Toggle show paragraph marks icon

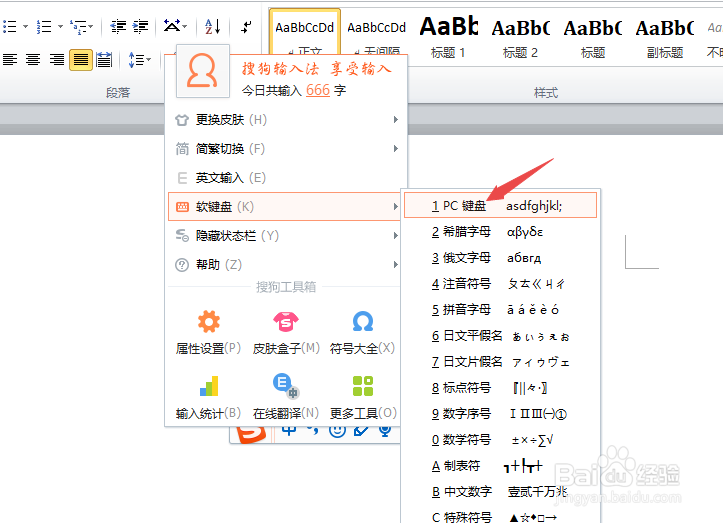[247, 26]
